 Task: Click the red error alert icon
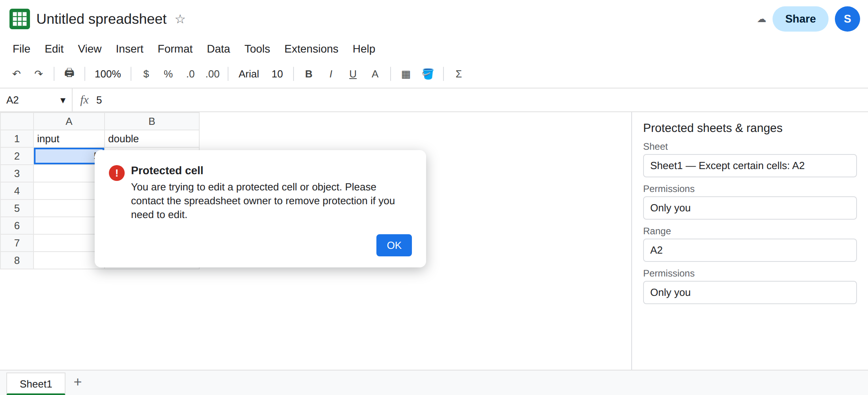pos(117,173)
